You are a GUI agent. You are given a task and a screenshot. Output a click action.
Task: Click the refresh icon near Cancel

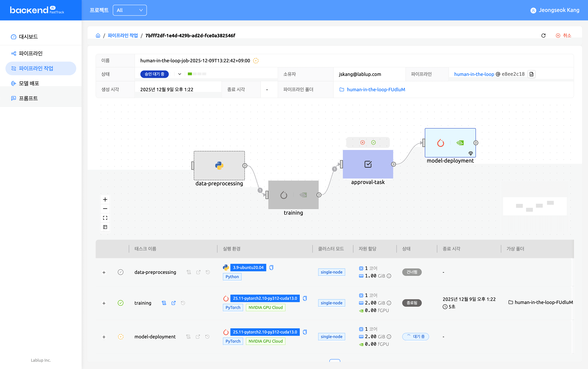[543, 36]
